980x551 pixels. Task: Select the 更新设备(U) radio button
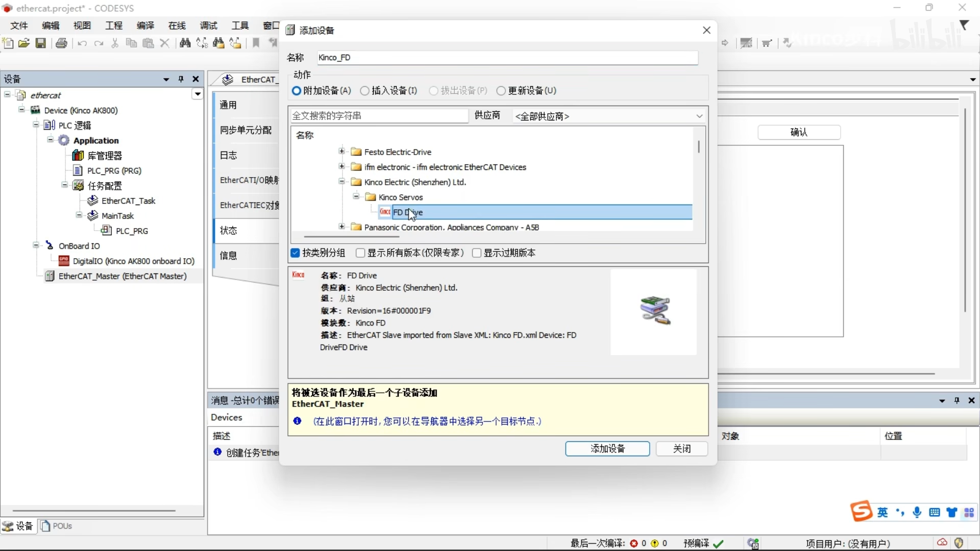[x=501, y=91]
